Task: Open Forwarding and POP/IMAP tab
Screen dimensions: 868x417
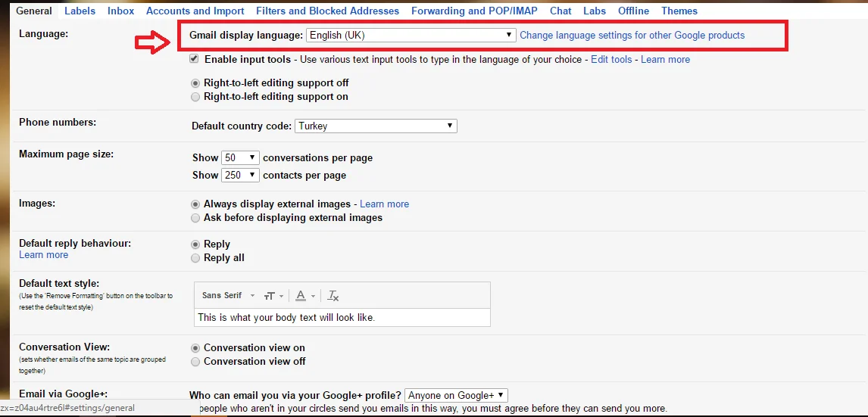Action: pyautogui.click(x=474, y=11)
